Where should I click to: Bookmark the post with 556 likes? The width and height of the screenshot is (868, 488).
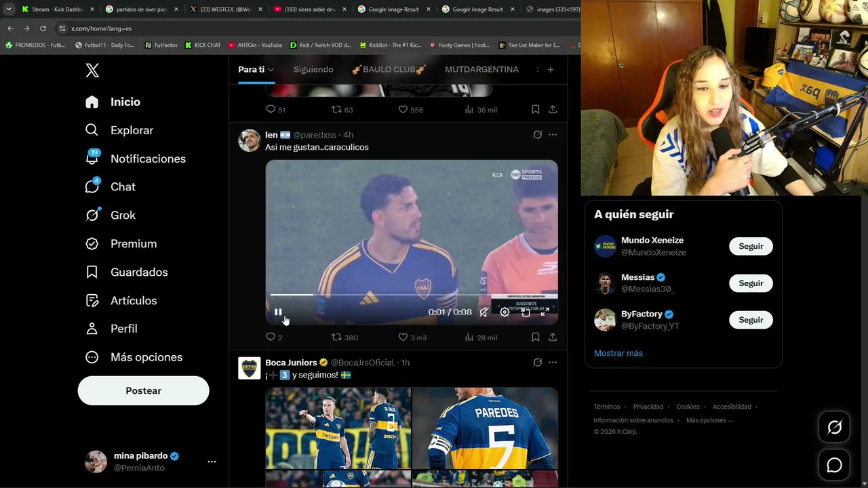click(535, 109)
